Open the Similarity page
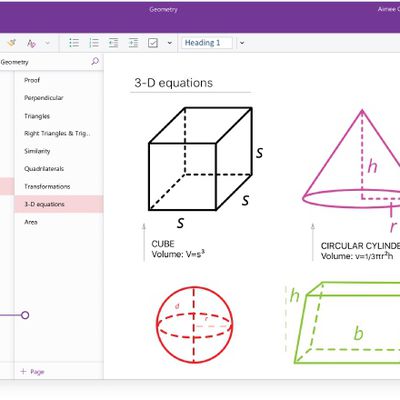Screen dimensions: 400x400 (59, 151)
